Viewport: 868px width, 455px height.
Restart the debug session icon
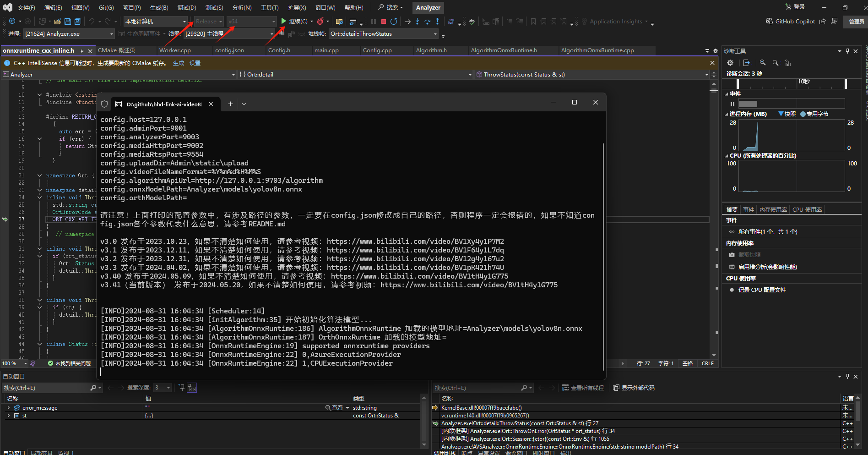coord(393,21)
